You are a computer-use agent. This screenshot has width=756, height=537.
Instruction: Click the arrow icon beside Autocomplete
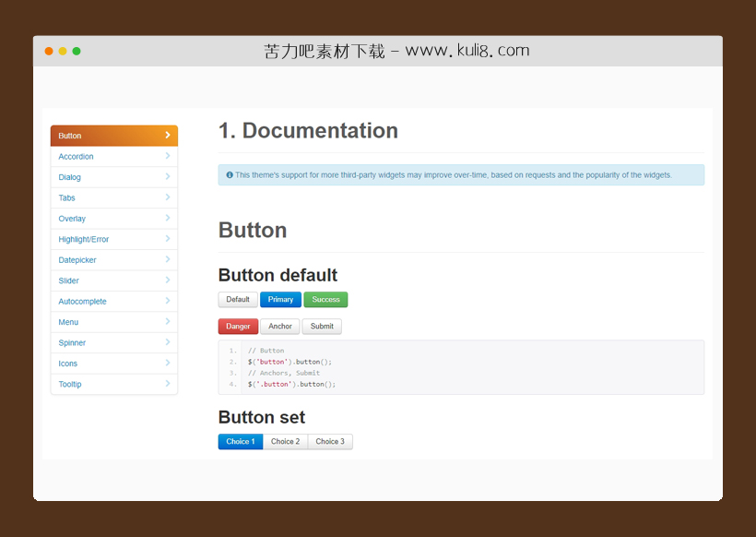click(x=168, y=301)
